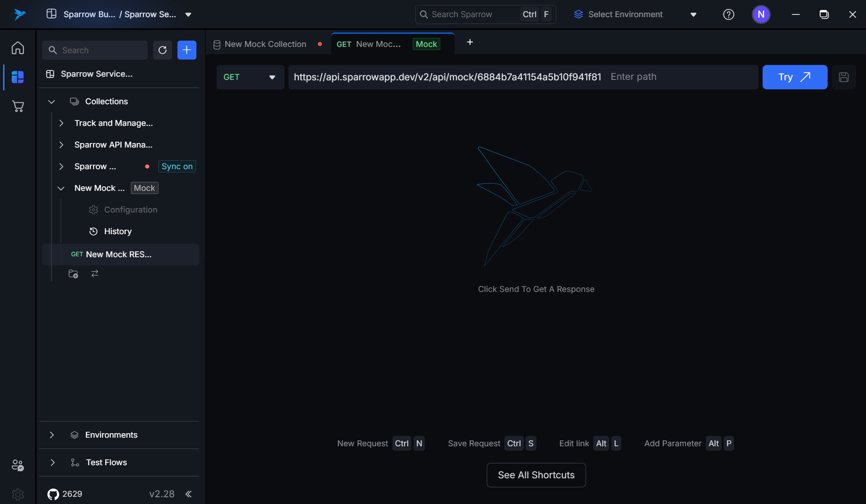Image resolution: width=866 pixels, height=504 pixels.
Task: Open the user profile avatar N
Action: point(761,14)
